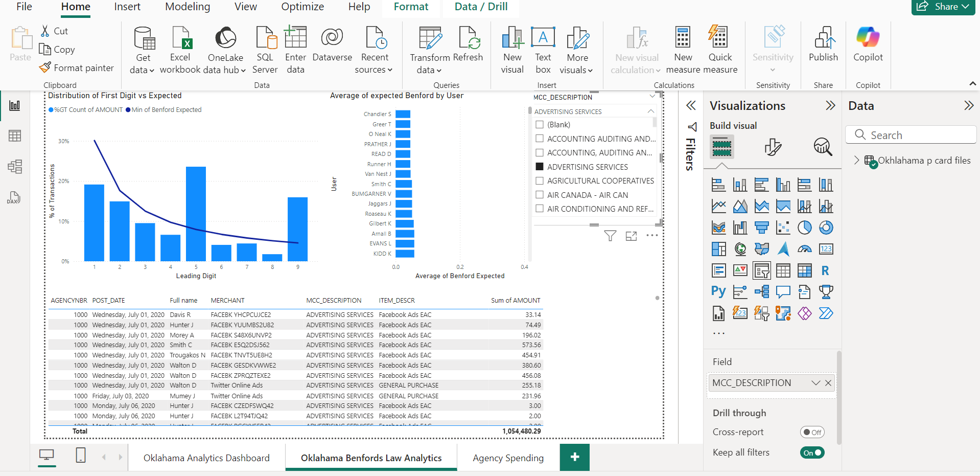This screenshot has height=476, width=980.
Task: Click the Share button
Action: 943,7
